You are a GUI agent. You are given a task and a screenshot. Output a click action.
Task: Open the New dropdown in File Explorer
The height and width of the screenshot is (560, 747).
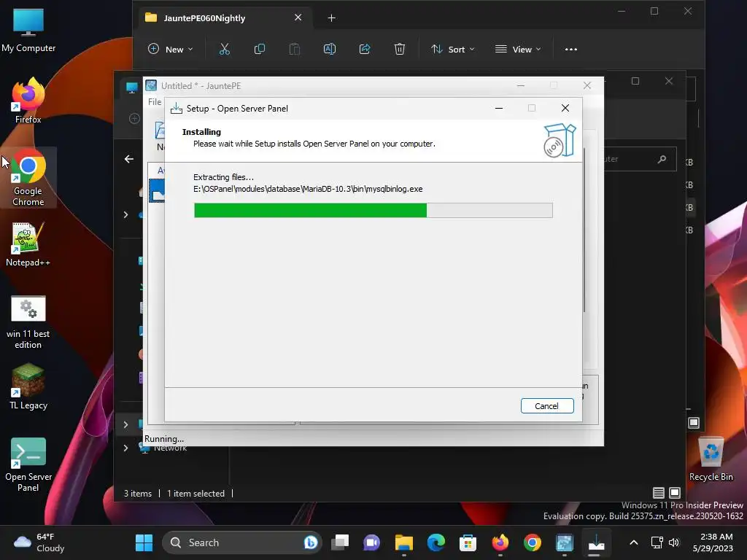click(x=171, y=49)
